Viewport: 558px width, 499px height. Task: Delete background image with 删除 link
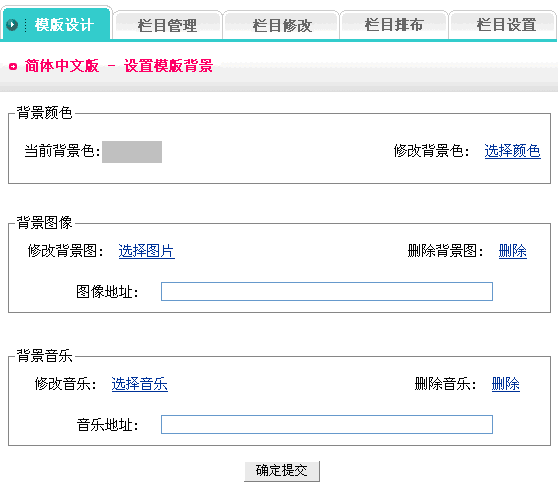pyautogui.click(x=512, y=251)
